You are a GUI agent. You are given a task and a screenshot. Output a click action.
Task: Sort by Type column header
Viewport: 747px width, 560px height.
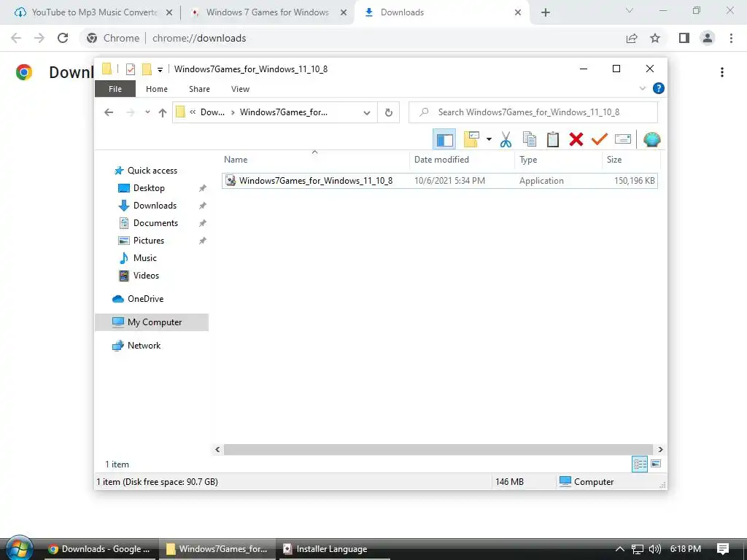[x=558, y=160]
